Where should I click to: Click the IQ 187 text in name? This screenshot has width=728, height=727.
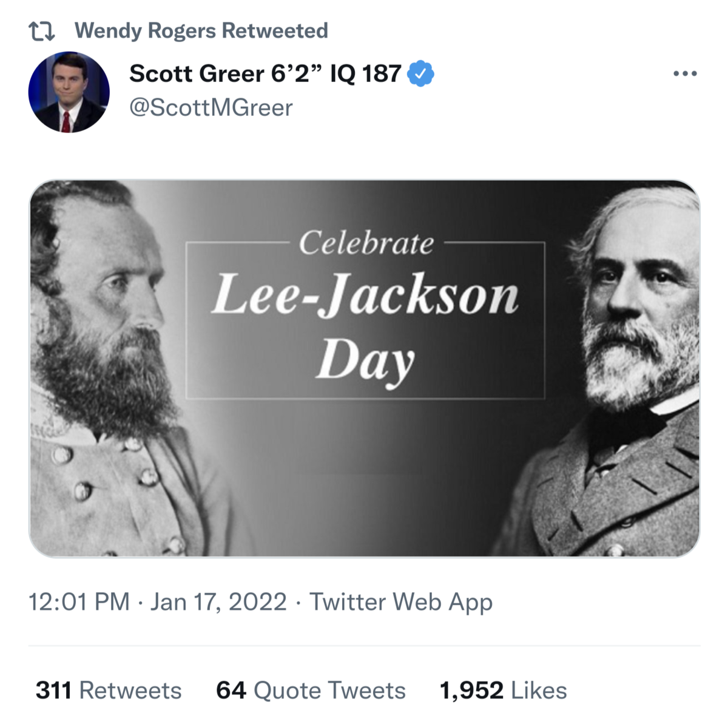(365, 74)
